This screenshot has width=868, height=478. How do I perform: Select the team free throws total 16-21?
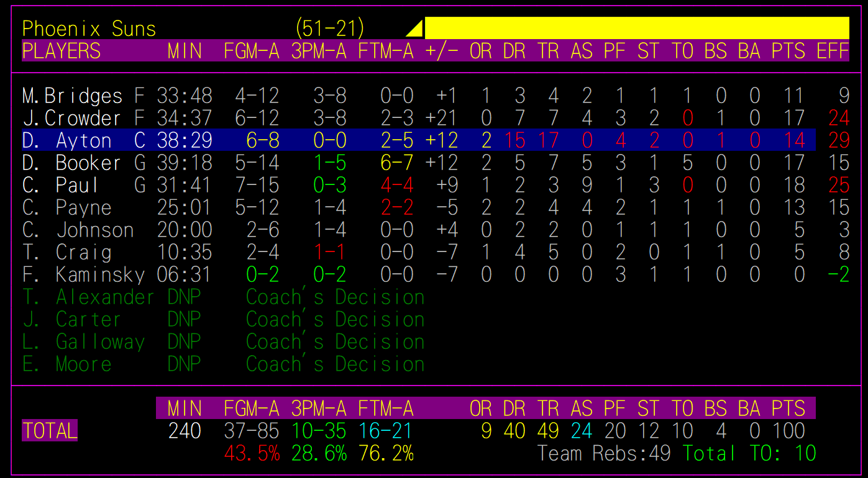coord(386,431)
